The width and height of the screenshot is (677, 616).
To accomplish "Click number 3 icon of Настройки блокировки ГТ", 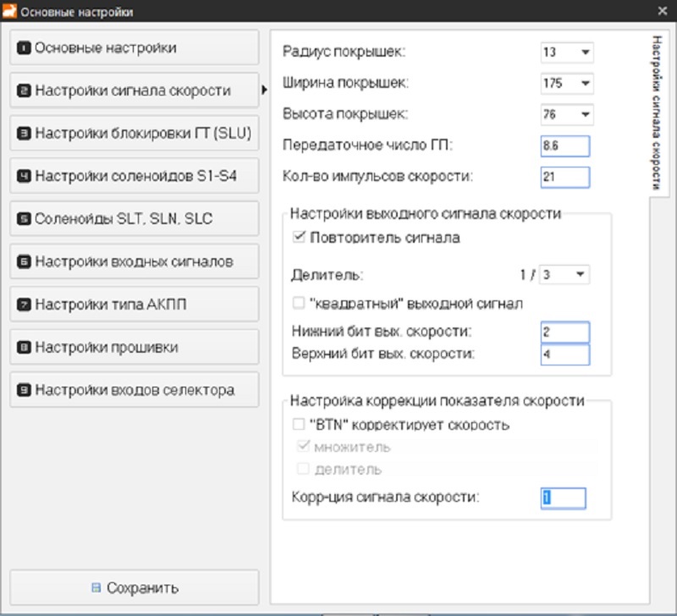I will pyautogui.click(x=24, y=134).
